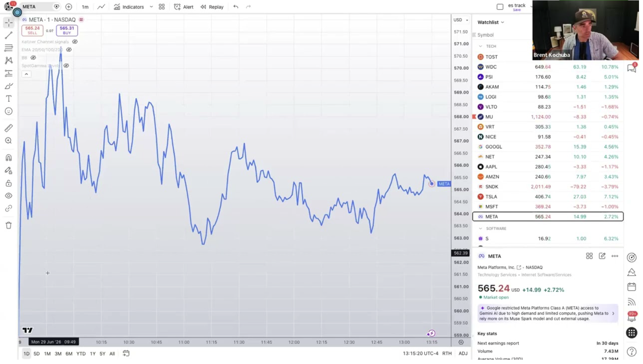643x364 pixels.
Task: Activate the zoom in tool
Action: point(9,141)
